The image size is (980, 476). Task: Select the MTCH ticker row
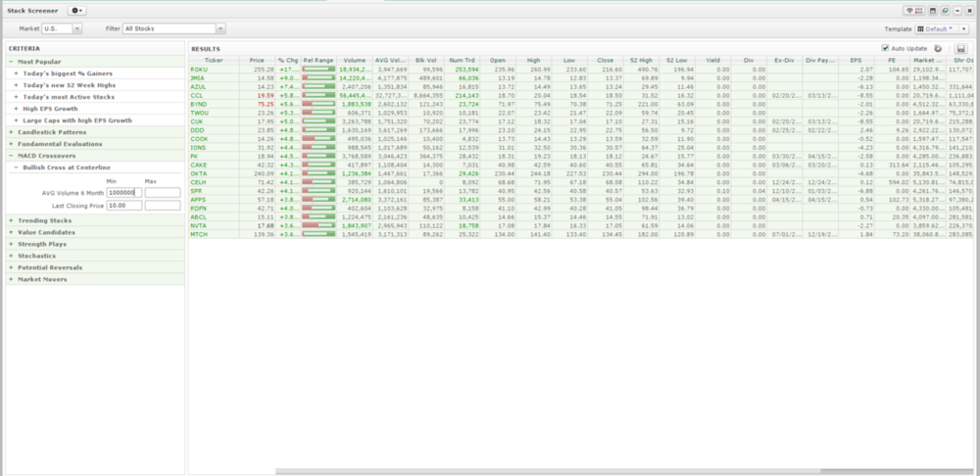(x=581, y=234)
